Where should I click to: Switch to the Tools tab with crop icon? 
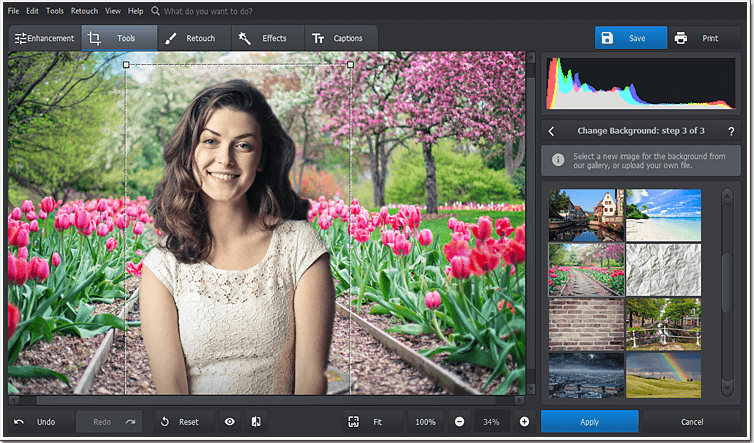click(119, 38)
